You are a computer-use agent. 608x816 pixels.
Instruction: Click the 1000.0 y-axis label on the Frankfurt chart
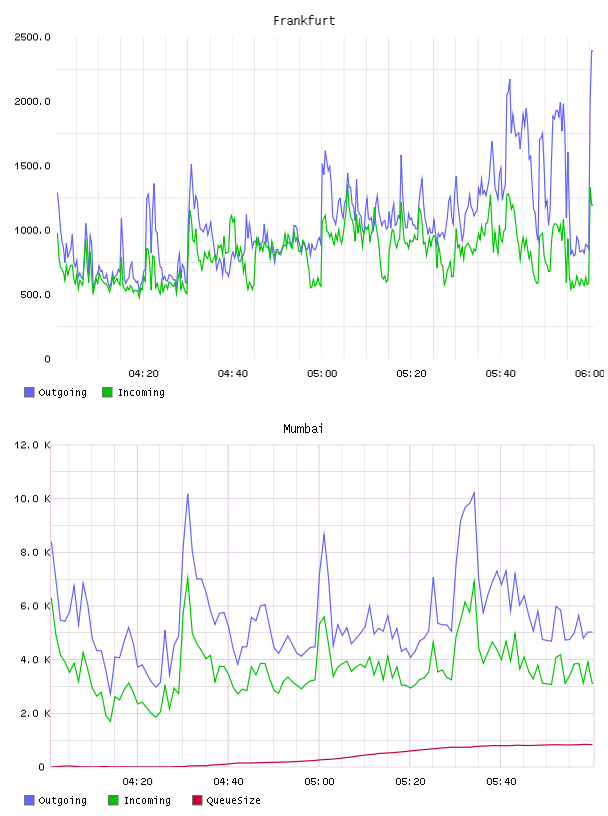[32, 231]
